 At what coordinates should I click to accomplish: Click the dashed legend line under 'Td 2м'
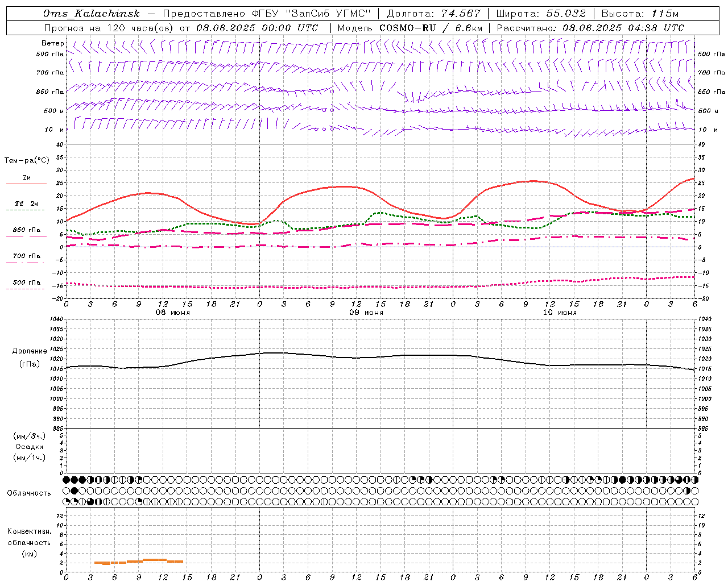click(25, 210)
